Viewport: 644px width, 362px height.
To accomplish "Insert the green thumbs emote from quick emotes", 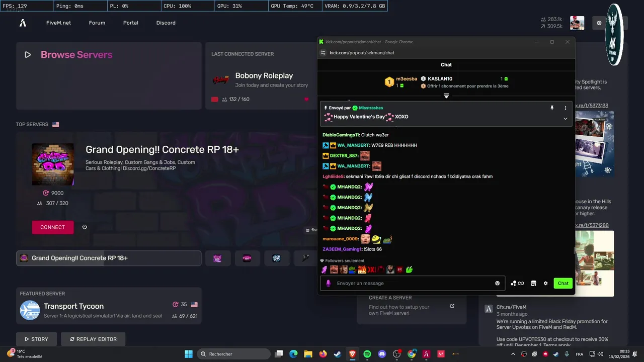I will click(409, 270).
